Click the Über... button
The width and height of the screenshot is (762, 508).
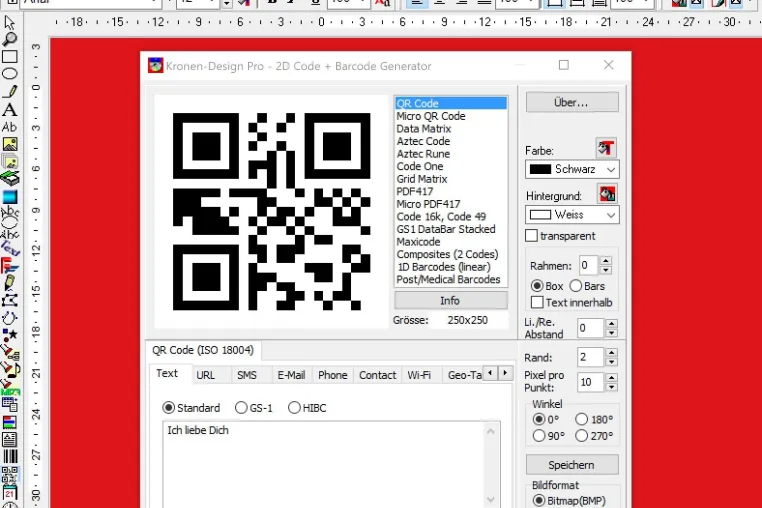point(572,103)
